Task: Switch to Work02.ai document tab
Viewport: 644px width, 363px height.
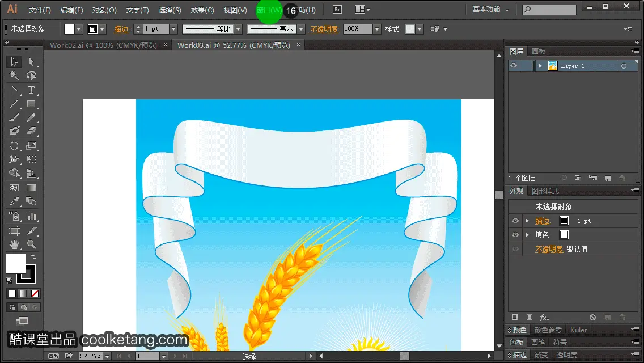Action: (104, 45)
